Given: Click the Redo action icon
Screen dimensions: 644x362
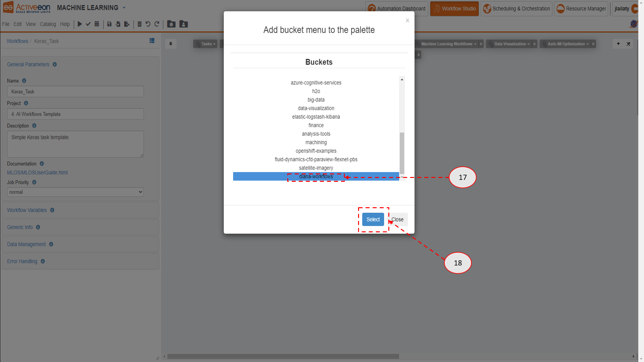Looking at the screenshot, I should (157, 24).
